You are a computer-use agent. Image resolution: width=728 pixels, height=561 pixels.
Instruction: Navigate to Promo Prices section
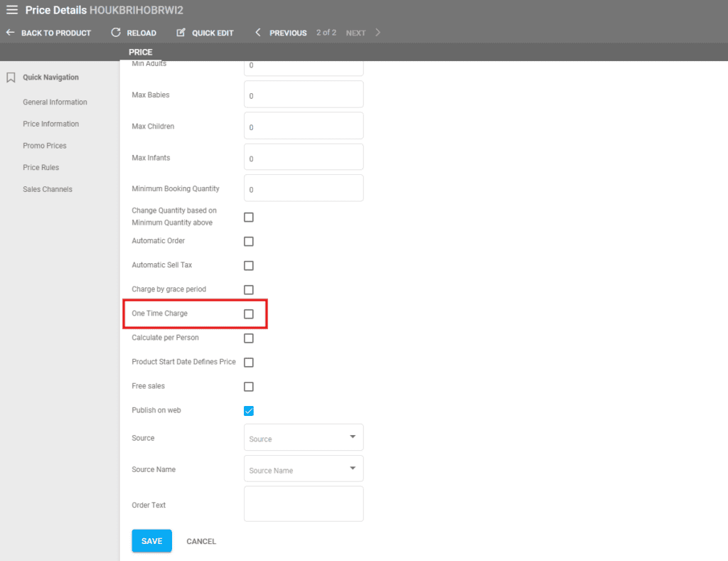click(x=44, y=146)
